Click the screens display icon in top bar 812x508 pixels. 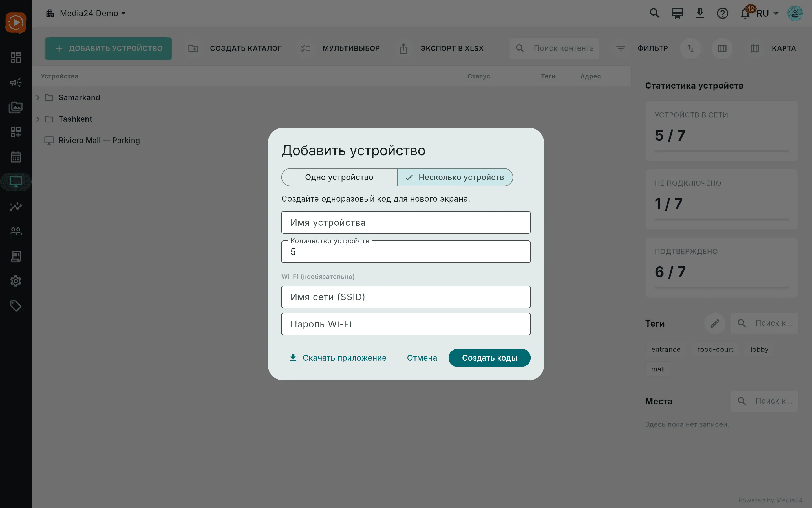[x=677, y=14]
